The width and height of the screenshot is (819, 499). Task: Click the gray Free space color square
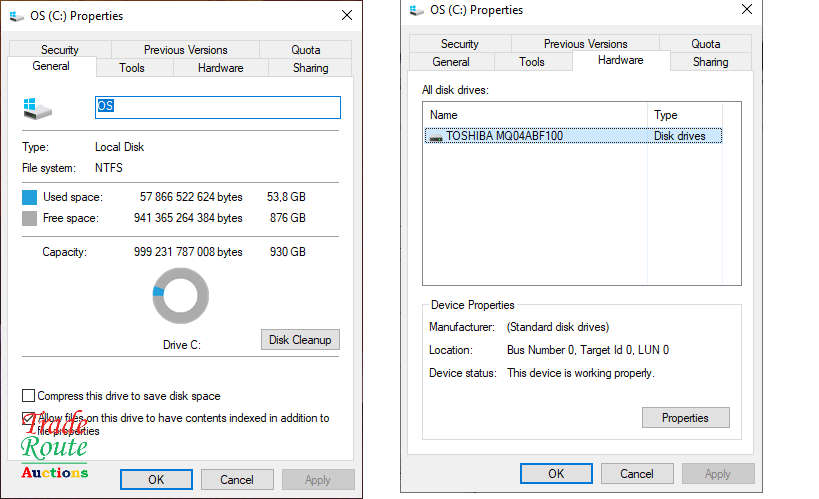(30, 218)
